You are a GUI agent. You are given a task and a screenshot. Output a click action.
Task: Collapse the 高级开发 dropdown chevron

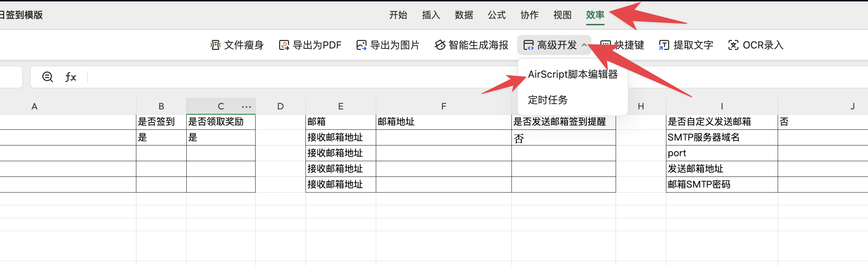click(584, 45)
